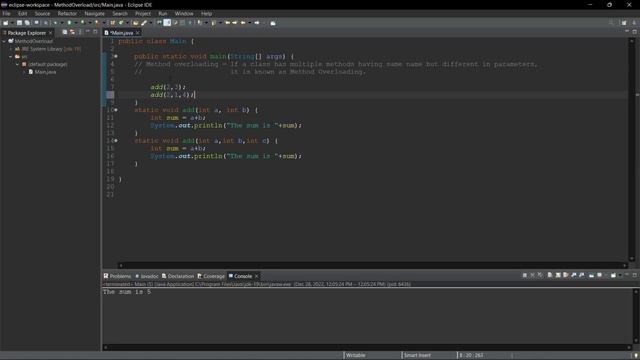
Task: Click the Search flashlight toolbar icon
Action: click(144, 23)
